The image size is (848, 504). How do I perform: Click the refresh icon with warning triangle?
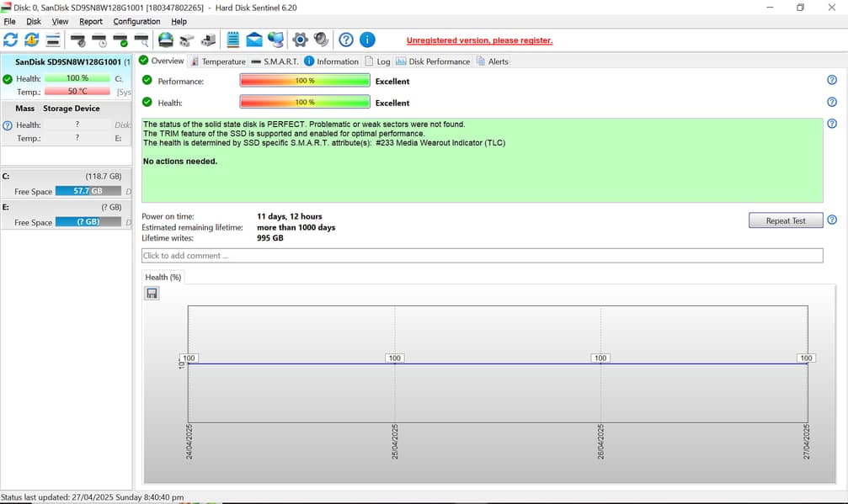pyautogui.click(x=32, y=40)
